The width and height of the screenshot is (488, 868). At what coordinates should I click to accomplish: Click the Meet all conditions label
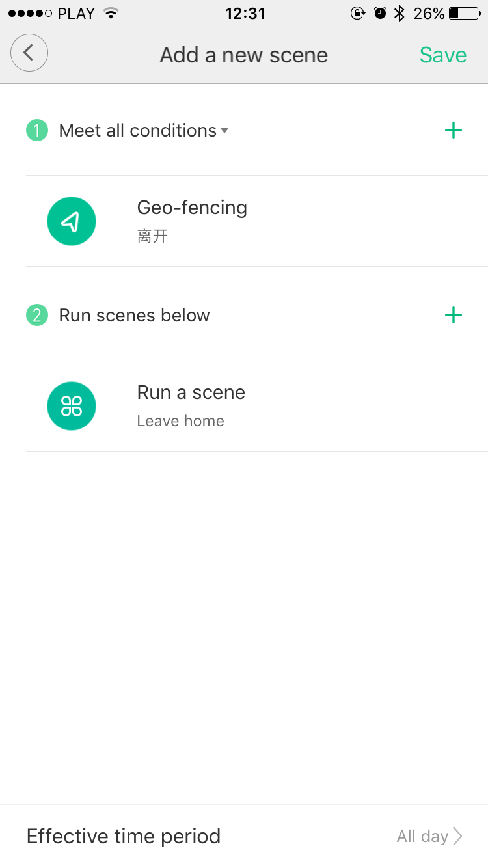(x=137, y=131)
